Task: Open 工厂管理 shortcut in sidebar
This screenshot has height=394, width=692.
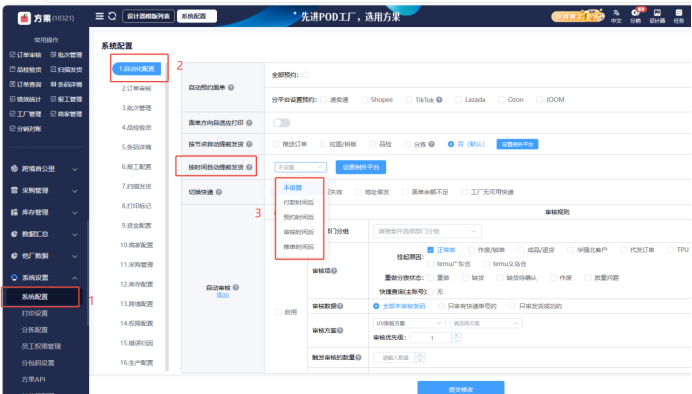Action: (25, 114)
